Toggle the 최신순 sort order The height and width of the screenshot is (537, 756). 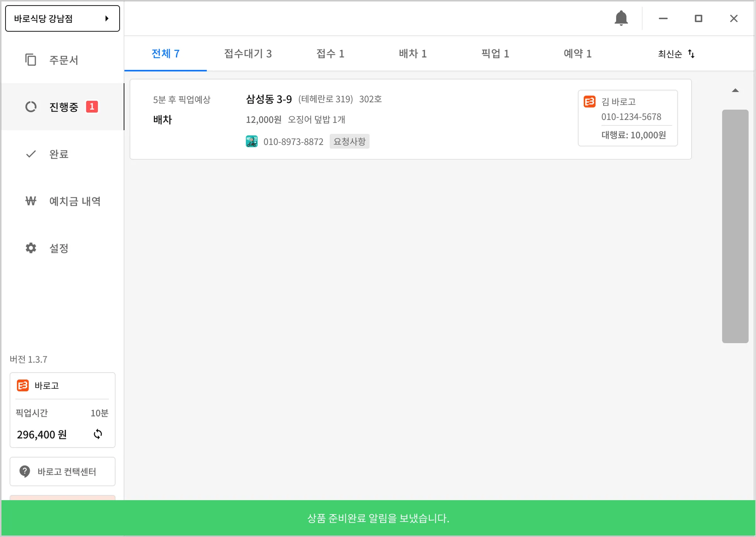(676, 54)
